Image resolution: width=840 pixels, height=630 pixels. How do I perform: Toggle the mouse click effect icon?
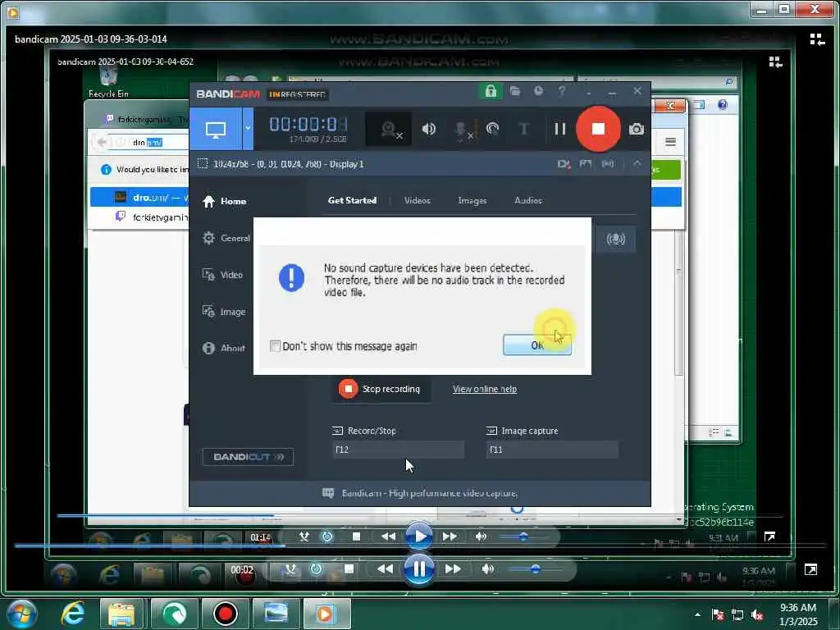point(492,129)
